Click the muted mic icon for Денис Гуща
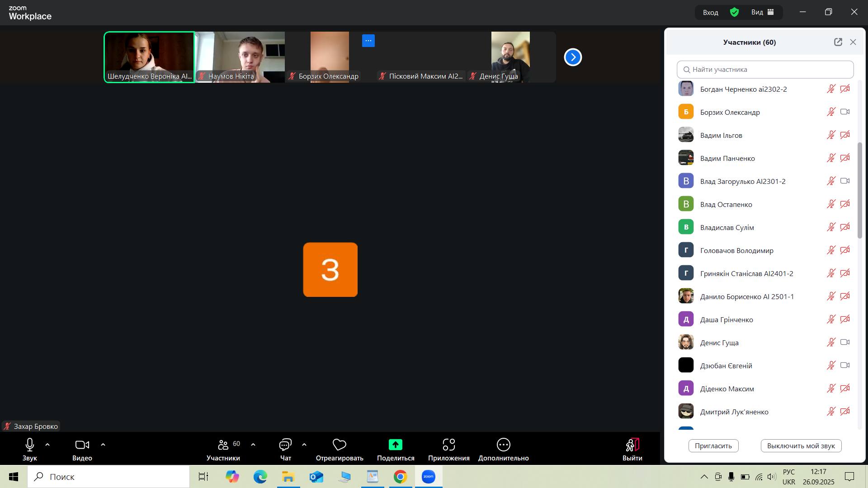 [x=831, y=343]
